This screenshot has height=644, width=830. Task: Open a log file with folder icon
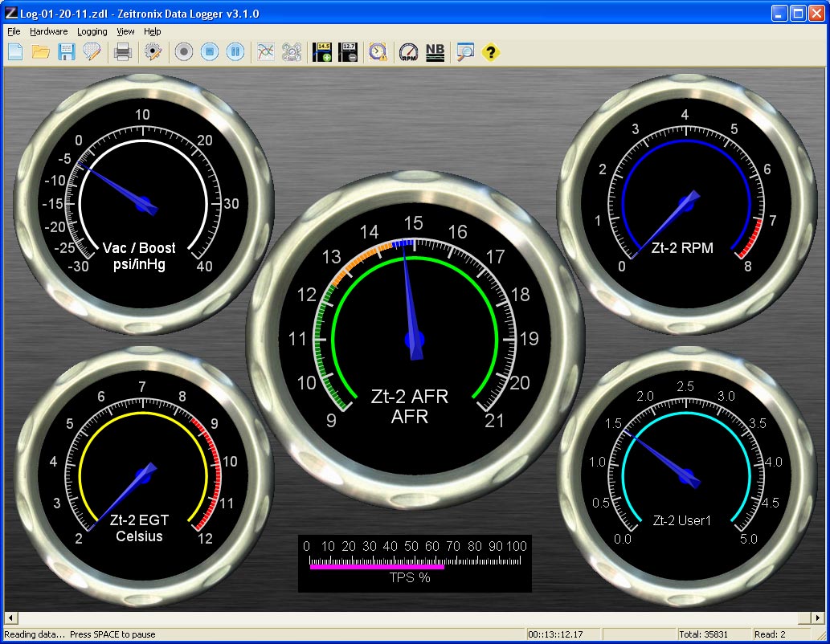40,52
